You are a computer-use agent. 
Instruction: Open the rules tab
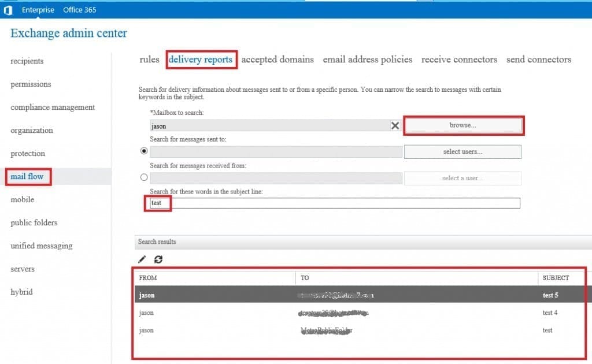[150, 60]
